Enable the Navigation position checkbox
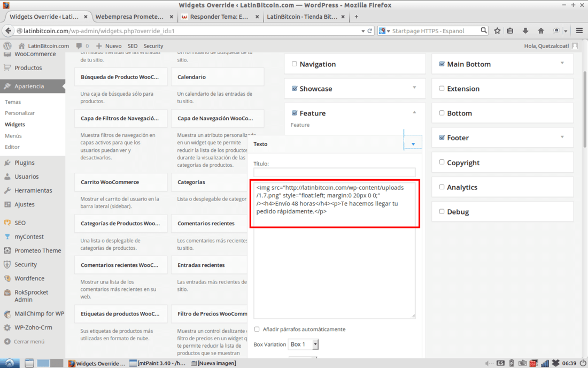Viewport: 588px width, 368px height. (x=295, y=64)
